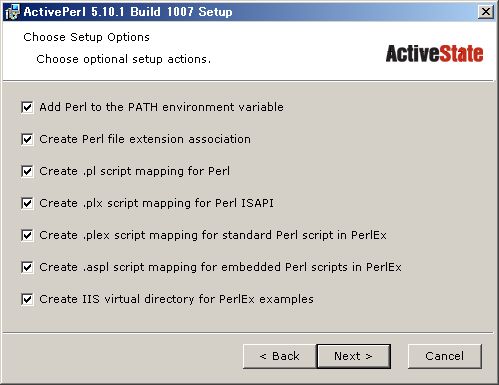
Task: Go back with the < Back button
Action: coord(279,356)
